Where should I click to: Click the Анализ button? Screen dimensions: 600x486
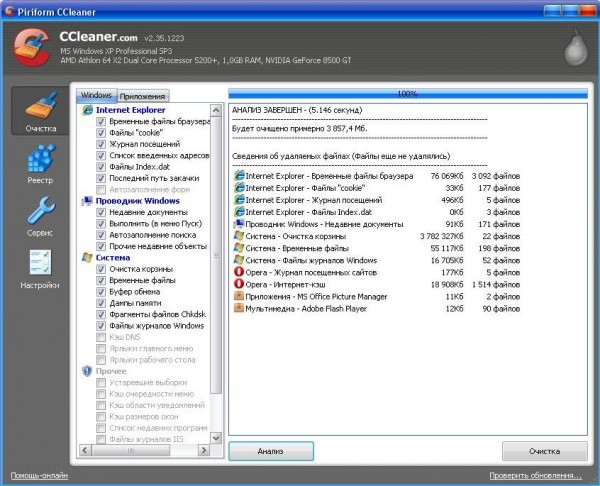point(271,451)
